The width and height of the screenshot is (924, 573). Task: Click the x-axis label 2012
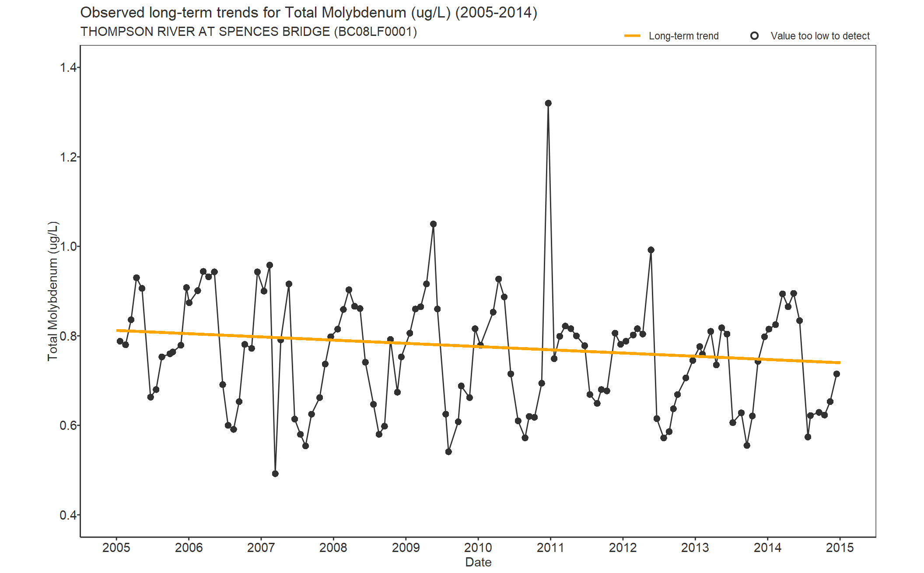point(623,548)
